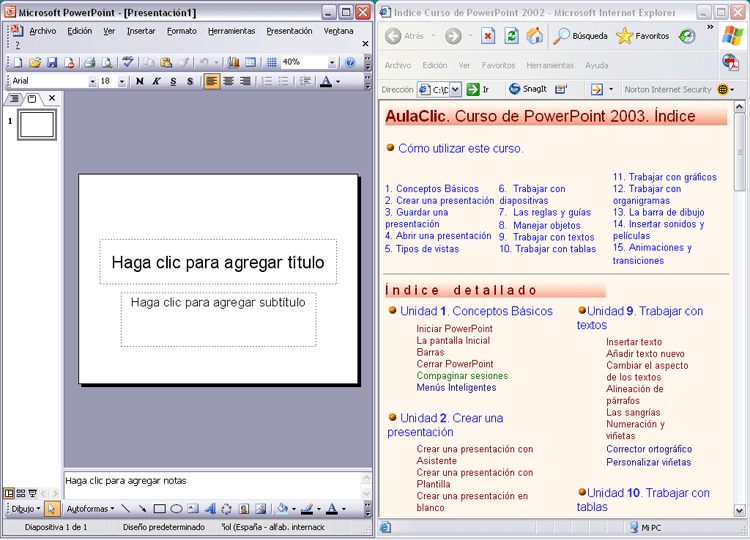
Task: Open the 'Cómo utilizar este curso' link
Action: click(x=460, y=148)
